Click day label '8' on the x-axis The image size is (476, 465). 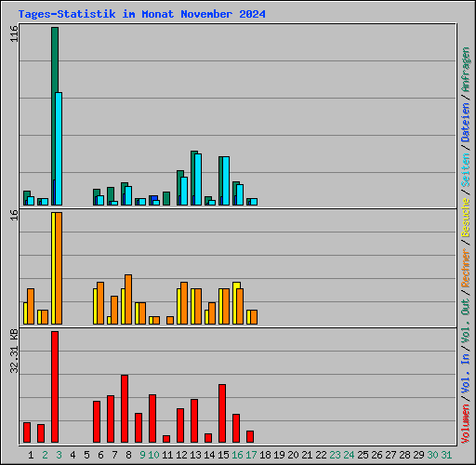128,455
